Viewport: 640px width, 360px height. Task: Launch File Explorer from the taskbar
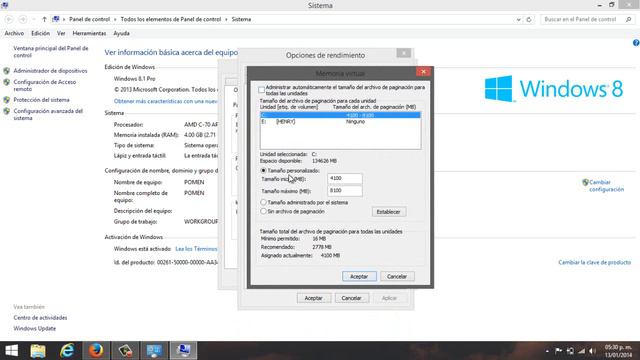coord(38,351)
